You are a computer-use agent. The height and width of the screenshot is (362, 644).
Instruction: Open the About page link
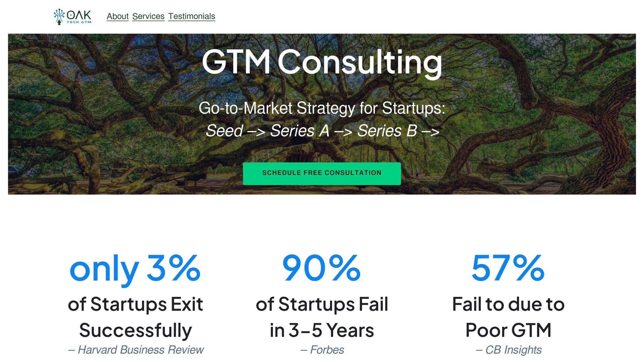[x=118, y=16]
